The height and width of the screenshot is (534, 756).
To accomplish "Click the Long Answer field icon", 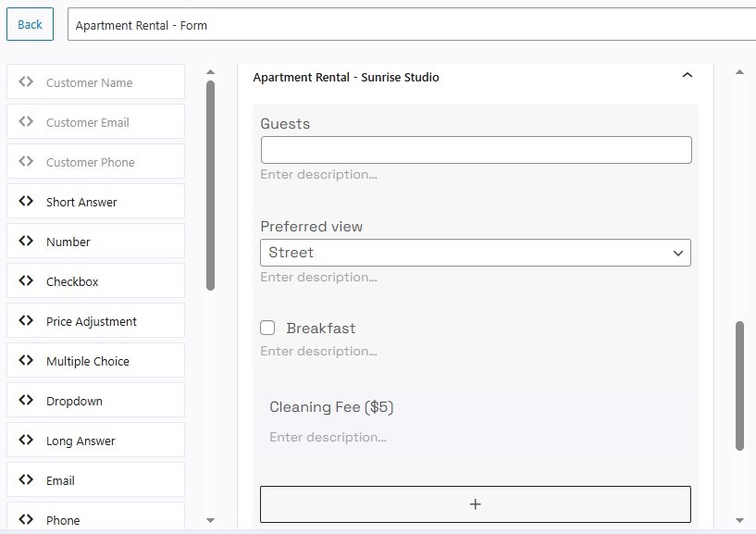I will coord(26,440).
